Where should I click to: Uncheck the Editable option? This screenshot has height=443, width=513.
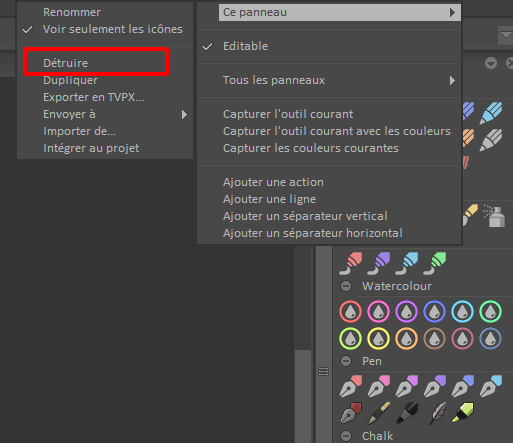pos(329,46)
